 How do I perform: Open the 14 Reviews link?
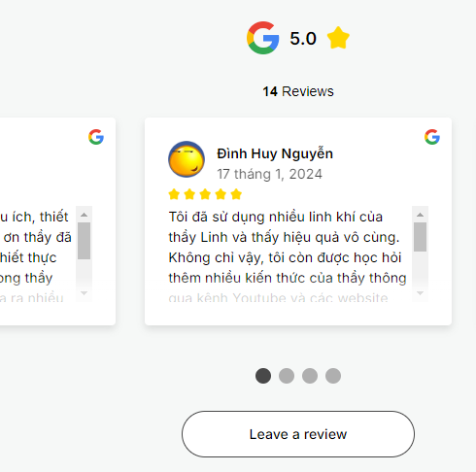[x=298, y=91]
